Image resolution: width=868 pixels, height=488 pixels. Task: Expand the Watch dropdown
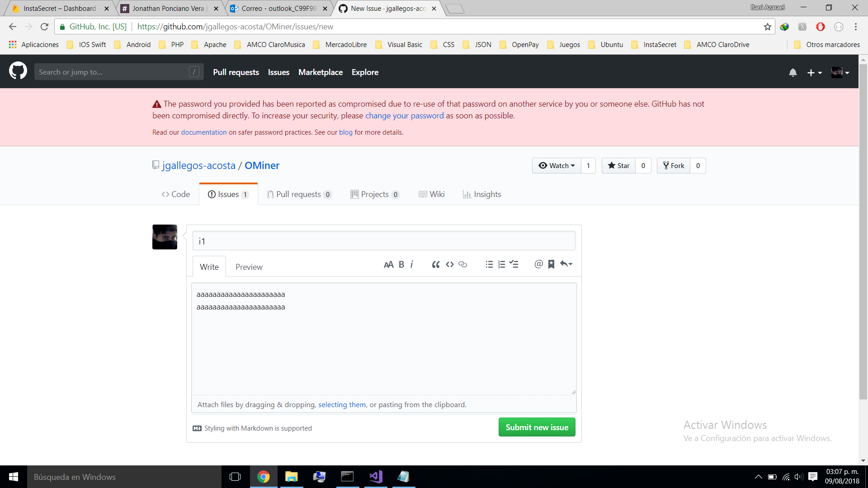pyautogui.click(x=557, y=166)
